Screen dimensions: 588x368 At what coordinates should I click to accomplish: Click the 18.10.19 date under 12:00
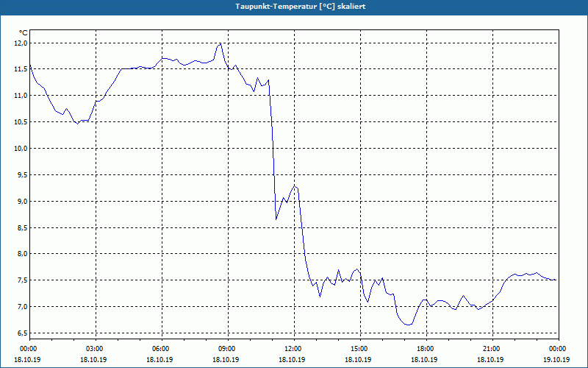point(292,360)
